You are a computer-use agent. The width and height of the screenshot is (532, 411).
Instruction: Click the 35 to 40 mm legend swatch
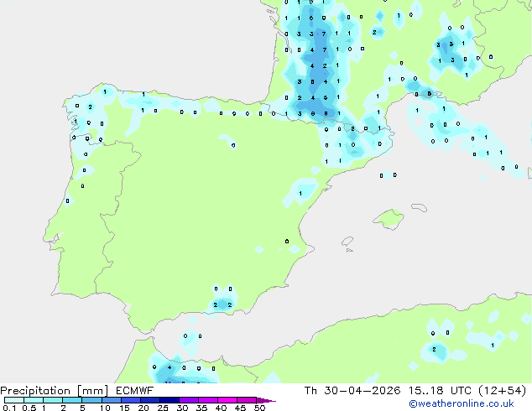207,400
